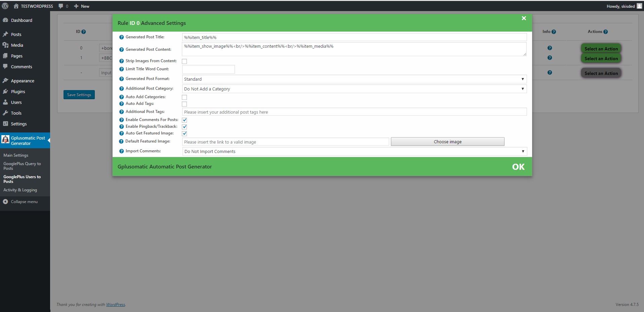The image size is (644, 312).
Task: Uncheck Enable Pingback/Trackback
Action: pyautogui.click(x=184, y=127)
